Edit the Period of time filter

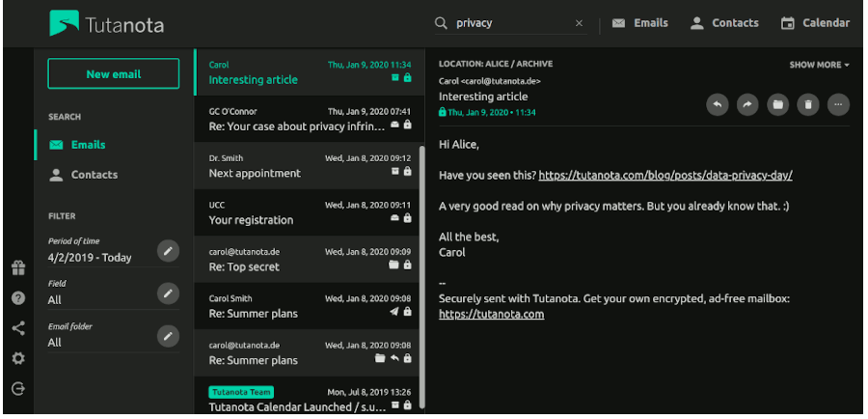[x=168, y=251]
